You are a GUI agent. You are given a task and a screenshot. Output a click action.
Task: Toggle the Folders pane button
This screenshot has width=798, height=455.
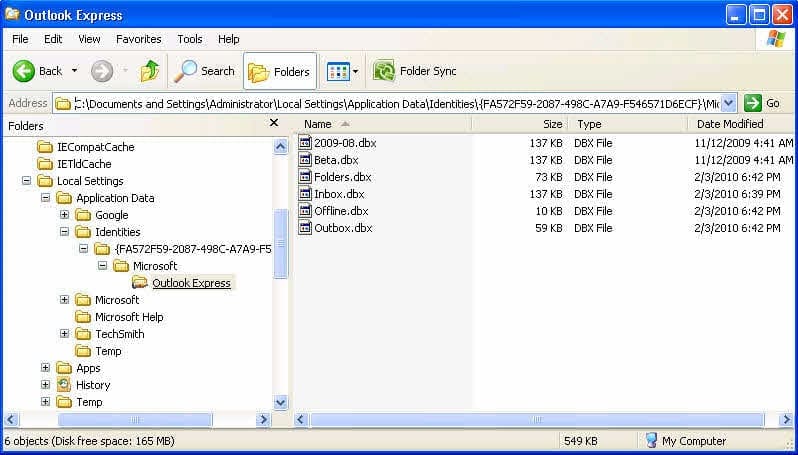coord(280,71)
